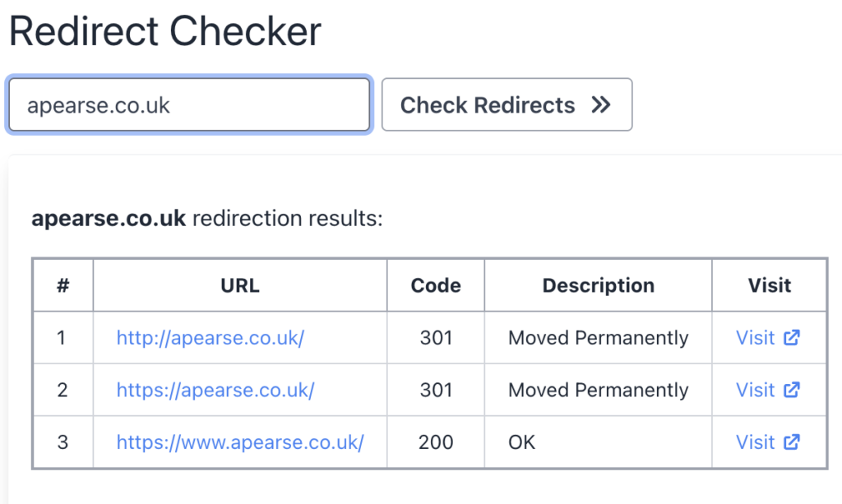
Task: Click the Description column header
Action: [x=598, y=285]
